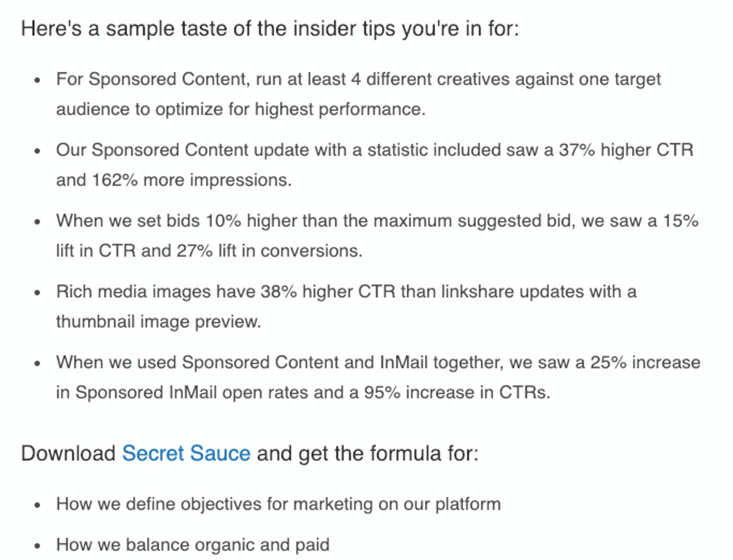733x560 pixels.
Task: Click bullet dot before "When we set bids"
Action: pyautogui.click(x=37, y=222)
